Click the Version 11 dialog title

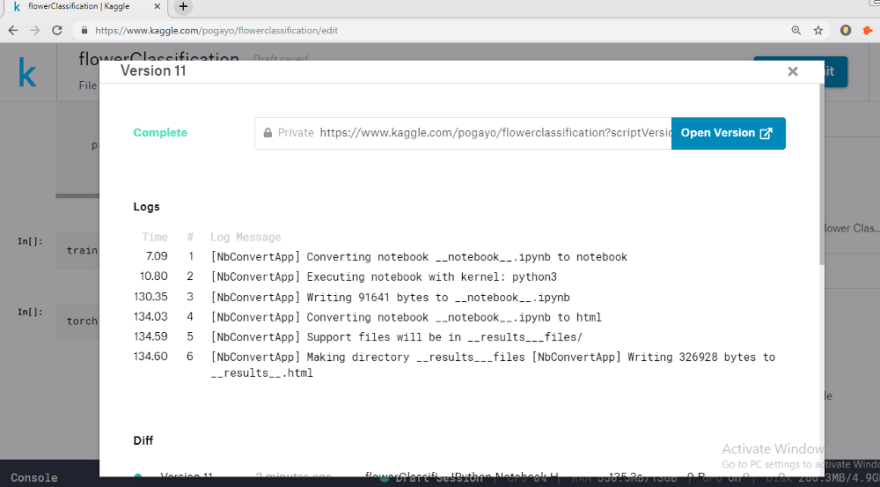tap(153, 71)
